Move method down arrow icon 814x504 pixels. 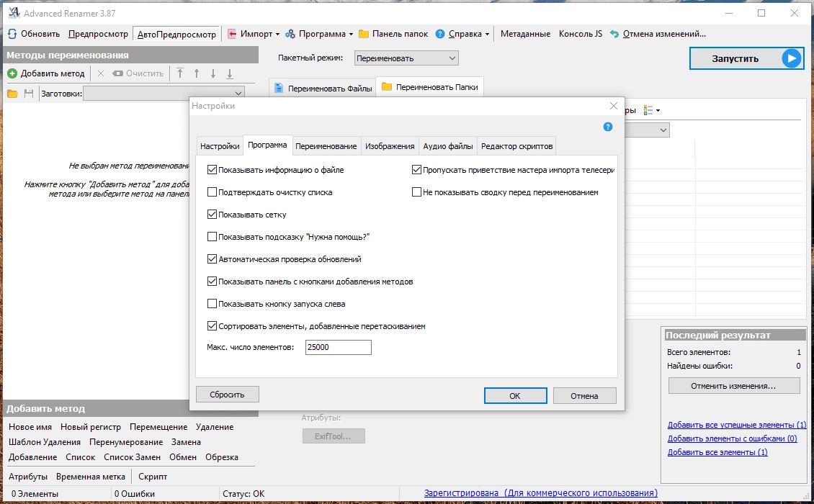213,73
